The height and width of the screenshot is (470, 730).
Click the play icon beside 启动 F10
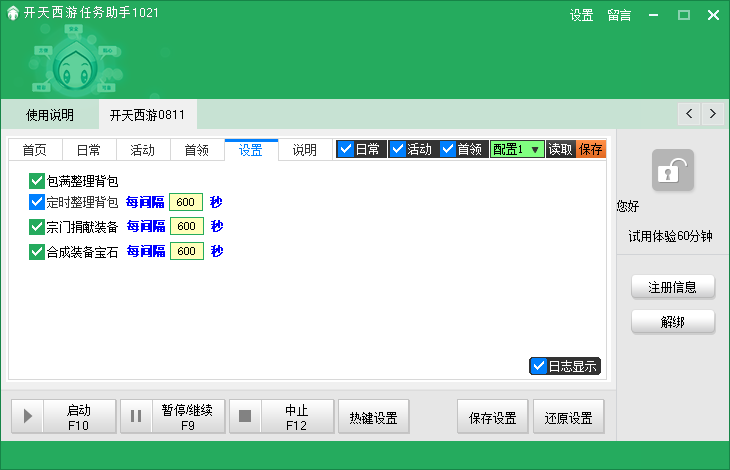click(x=27, y=417)
